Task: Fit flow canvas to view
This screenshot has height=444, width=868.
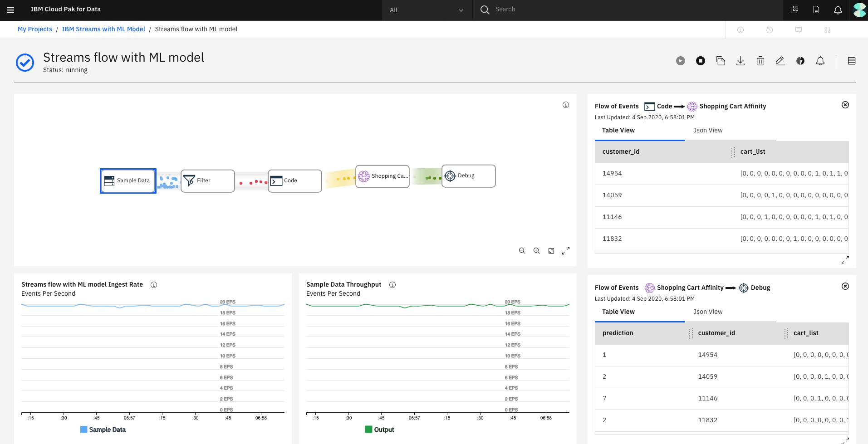Action: pos(551,251)
